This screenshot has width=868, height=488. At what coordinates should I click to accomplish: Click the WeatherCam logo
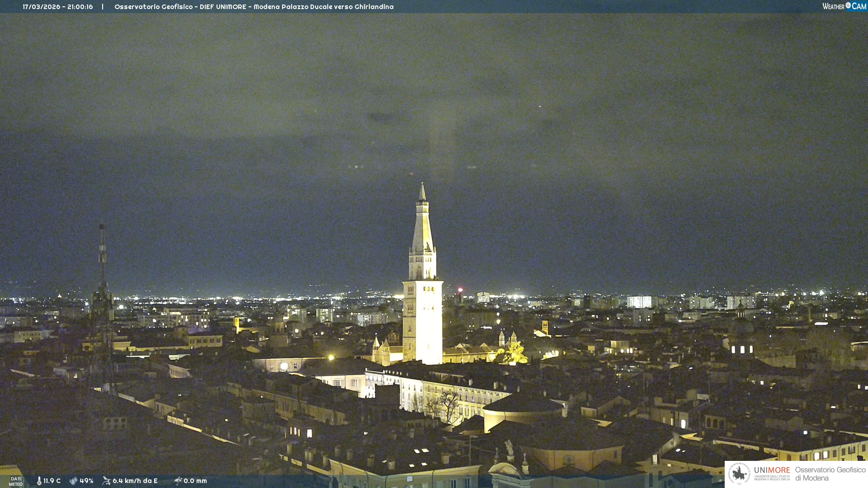(x=844, y=6)
